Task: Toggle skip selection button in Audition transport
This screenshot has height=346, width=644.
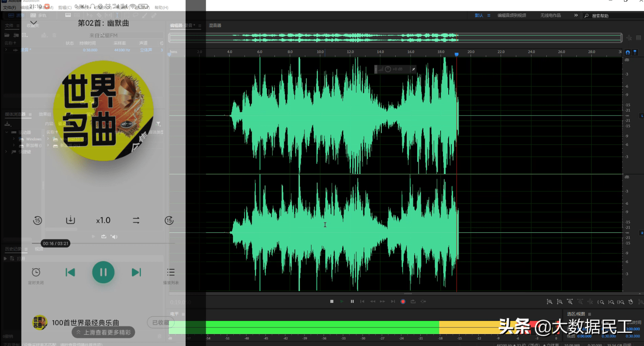Action: pyautogui.click(x=423, y=301)
